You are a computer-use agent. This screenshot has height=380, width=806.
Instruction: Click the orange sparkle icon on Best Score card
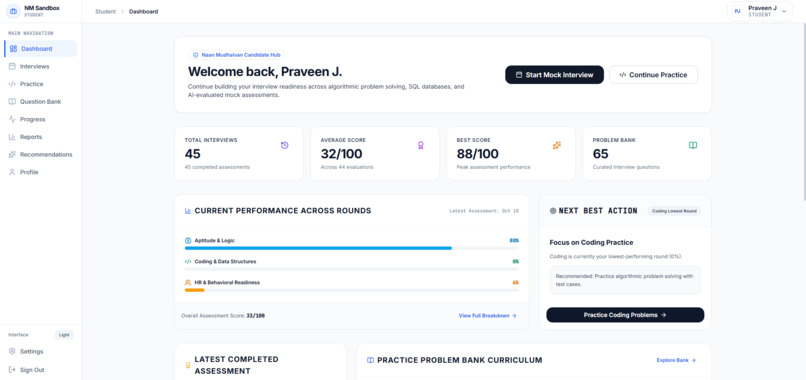pyautogui.click(x=557, y=146)
